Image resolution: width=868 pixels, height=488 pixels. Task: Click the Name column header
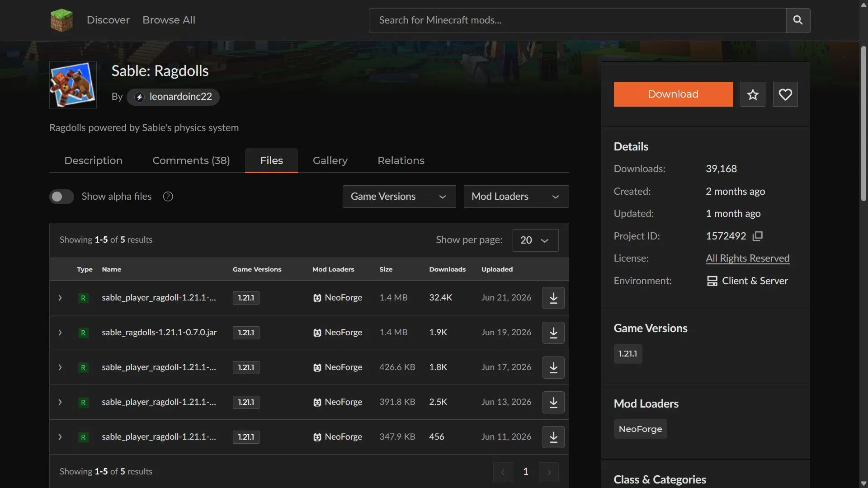coord(111,269)
